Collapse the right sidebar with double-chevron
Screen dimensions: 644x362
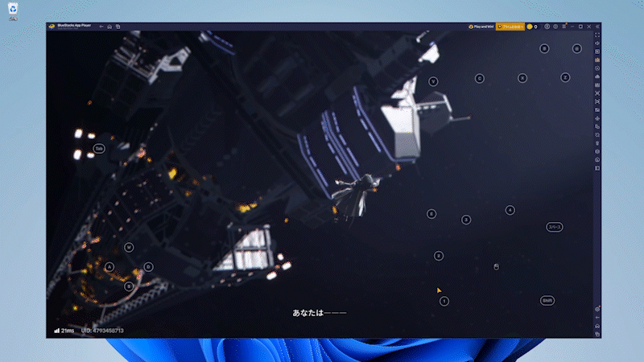coord(599,27)
